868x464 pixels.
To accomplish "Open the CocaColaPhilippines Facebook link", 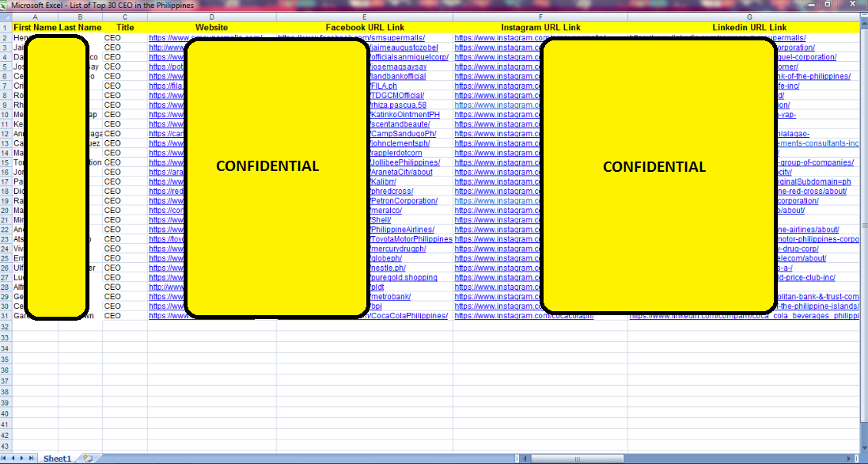I will [x=407, y=315].
